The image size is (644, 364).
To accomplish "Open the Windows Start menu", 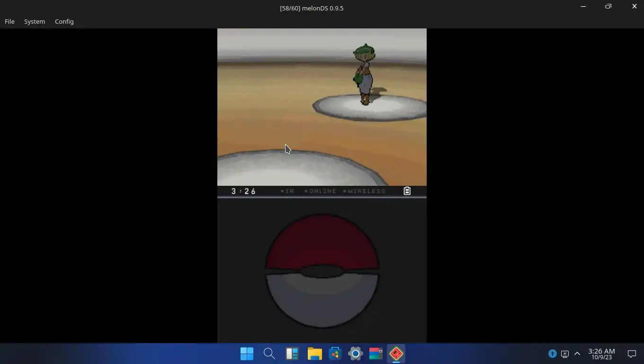I will click(247, 354).
